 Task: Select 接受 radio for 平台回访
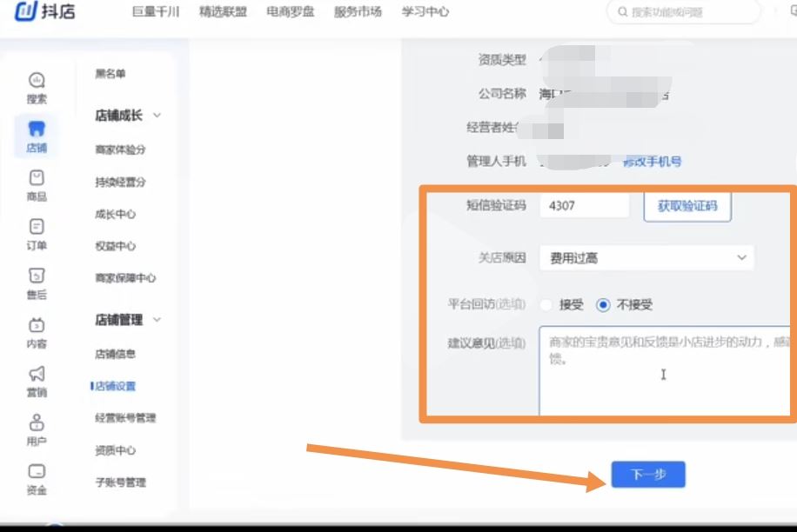[x=546, y=304]
